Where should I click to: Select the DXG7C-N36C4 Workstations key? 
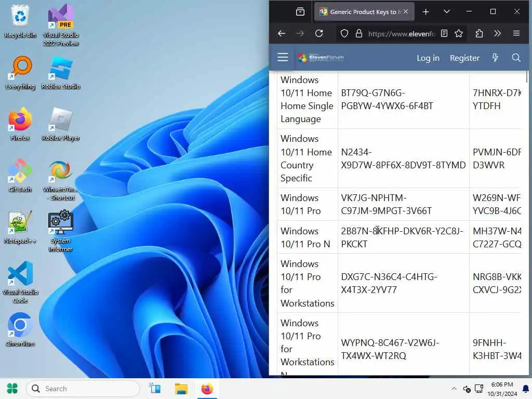click(389, 283)
